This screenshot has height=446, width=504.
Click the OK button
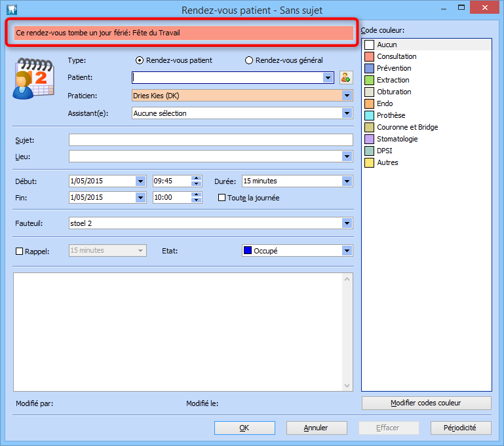click(x=244, y=428)
